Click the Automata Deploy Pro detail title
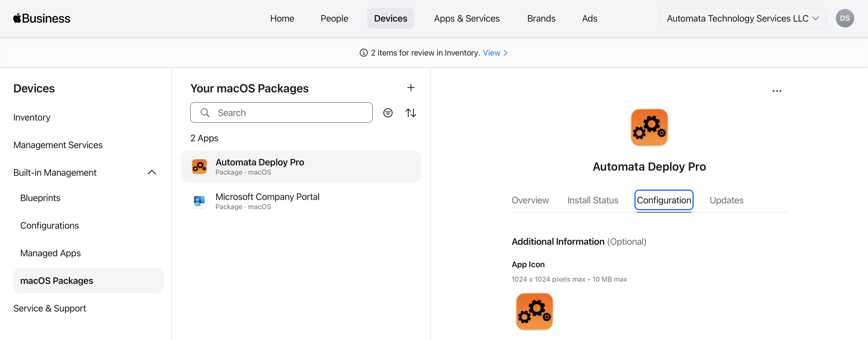The width and height of the screenshot is (868, 340). coord(649,167)
